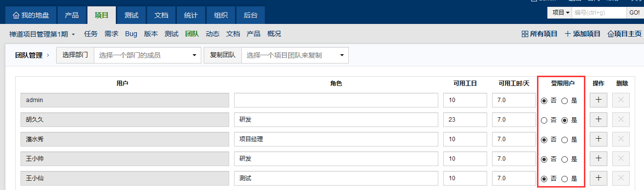
Task: Click the 受限用户 column header
Action: (562, 84)
